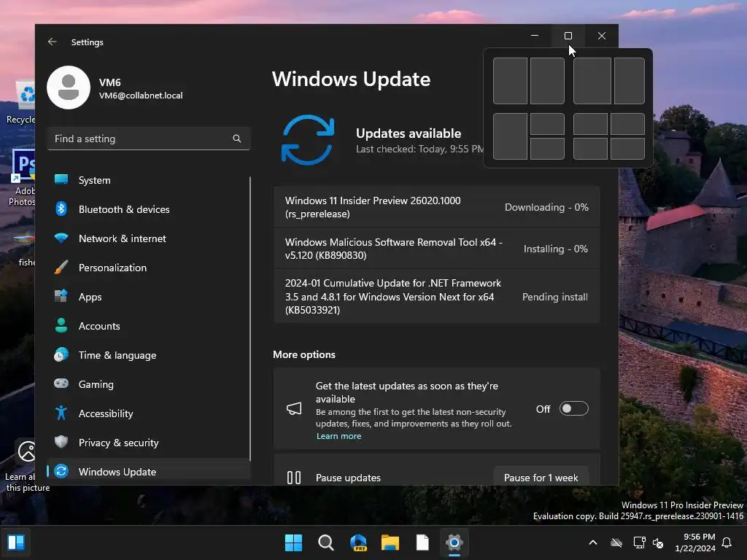Click the Privacy & security shield icon
Screen dimensions: 747x560
[x=61, y=442]
